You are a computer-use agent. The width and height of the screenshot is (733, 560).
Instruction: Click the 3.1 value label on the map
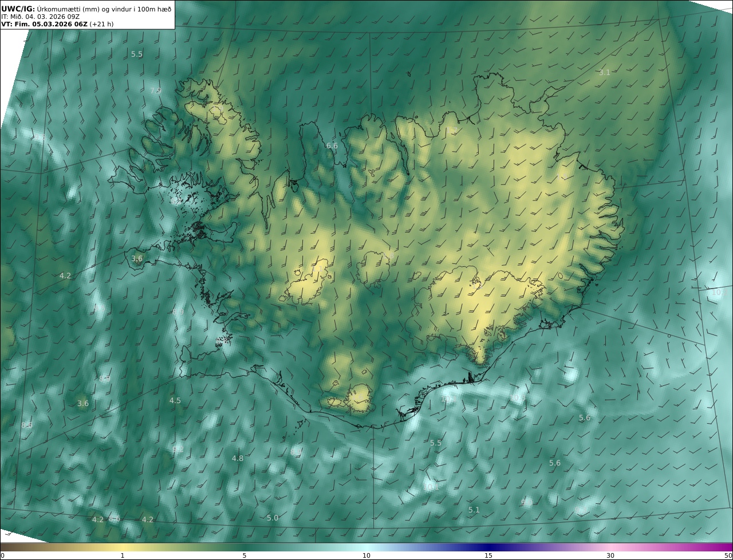[605, 72]
